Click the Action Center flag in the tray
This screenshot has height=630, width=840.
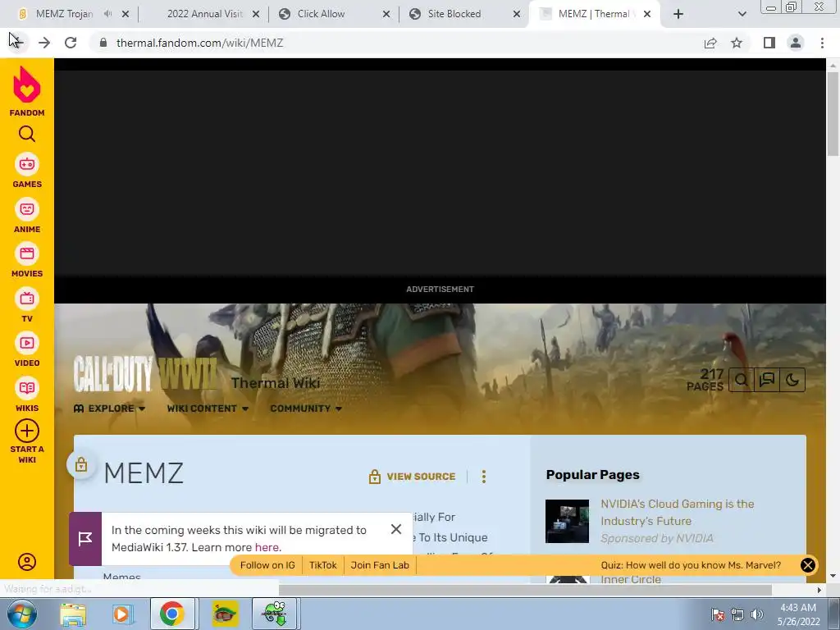717,614
